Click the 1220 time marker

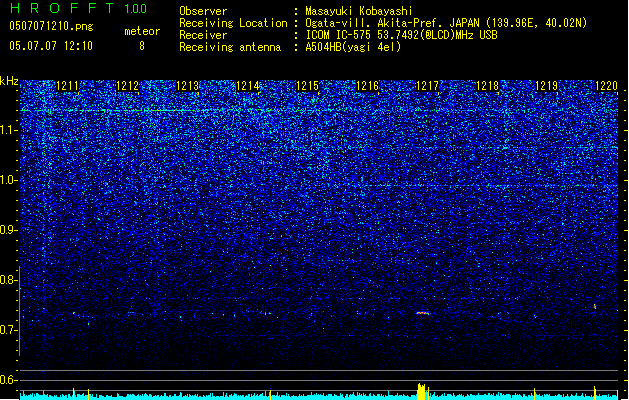(606, 86)
